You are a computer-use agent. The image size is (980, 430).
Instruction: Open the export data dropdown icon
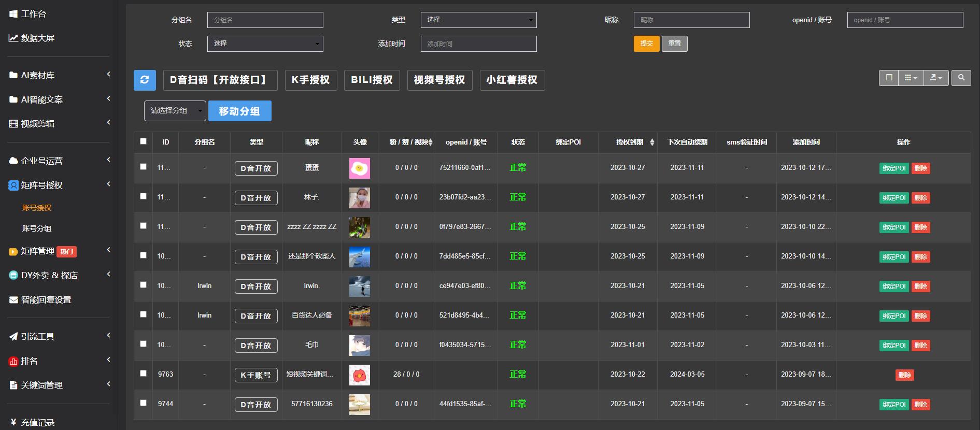[x=936, y=78]
